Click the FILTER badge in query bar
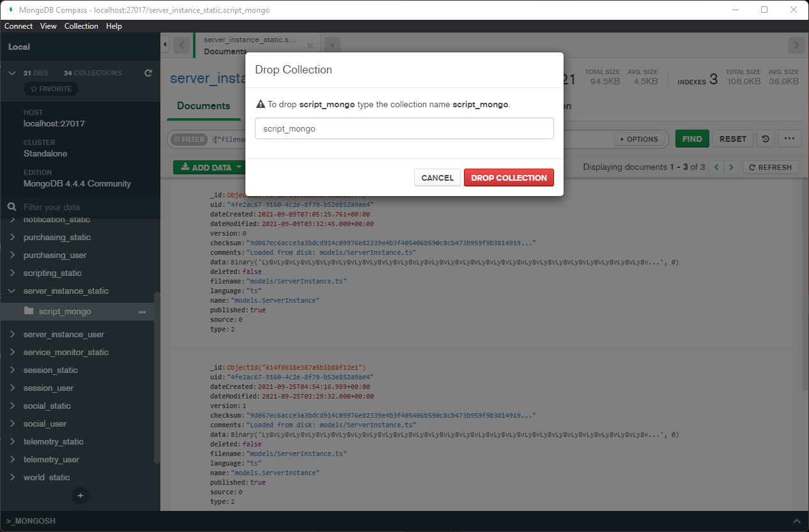The width and height of the screenshot is (809, 532). (x=189, y=139)
